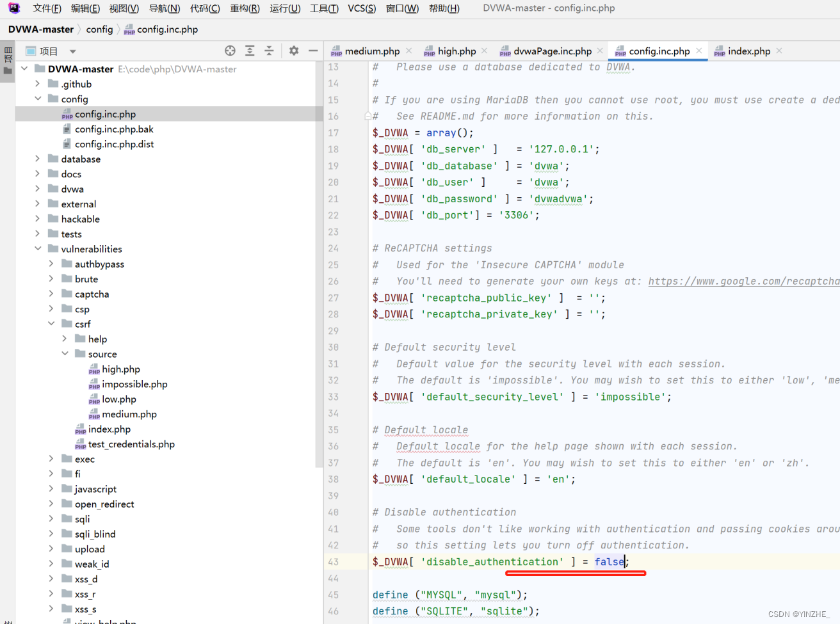The width and height of the screenshot is (840, 624).
Task: Select impossible.php in csrf source
Action: [x=134, y=384]
